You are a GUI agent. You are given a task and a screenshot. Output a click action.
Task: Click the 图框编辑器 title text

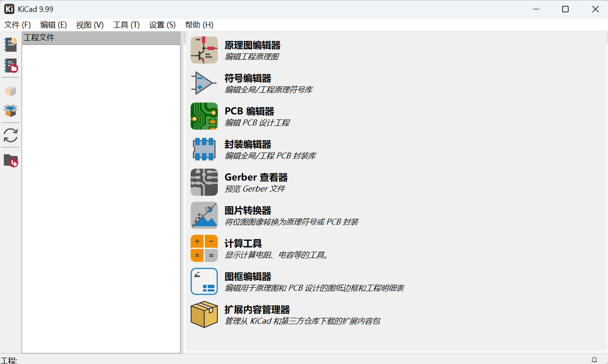(x=248, y=277)
